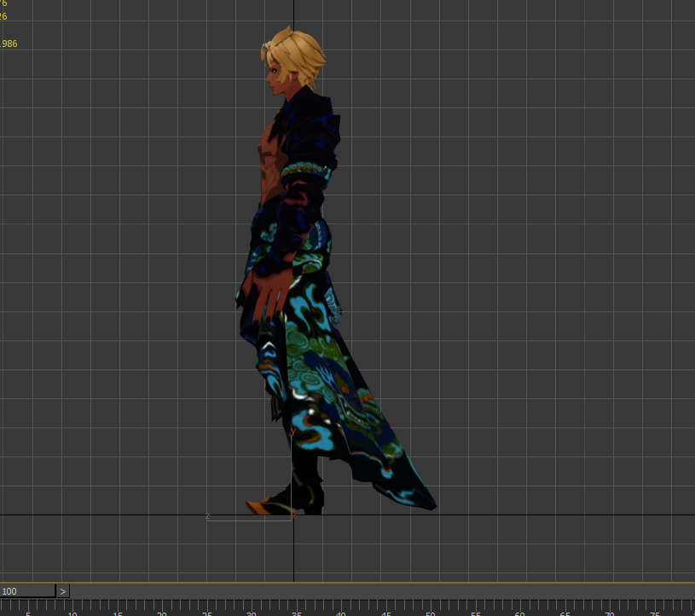Click the time slider next-frame arrow button
This screenshot has height=616, width=695.
(63, 591)
